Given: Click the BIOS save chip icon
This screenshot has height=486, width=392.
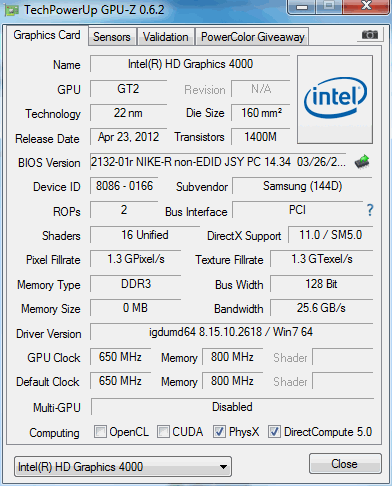Looking at the screenshot, I should (x=362, y=162).
